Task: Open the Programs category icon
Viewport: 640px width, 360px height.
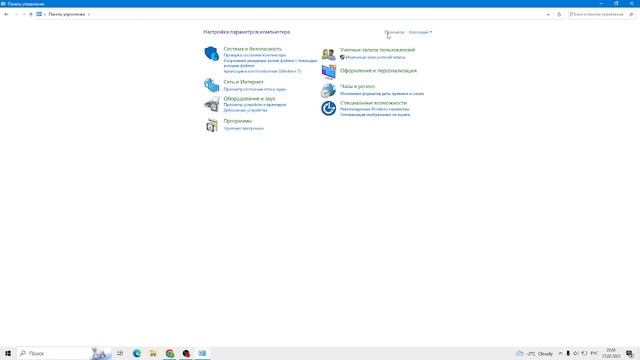Action: [x=211, y=125]
